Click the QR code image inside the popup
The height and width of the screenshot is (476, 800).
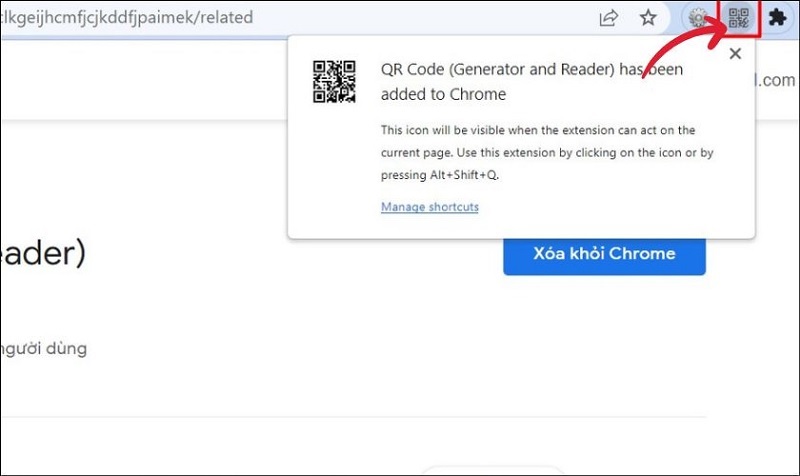[334, 82]
